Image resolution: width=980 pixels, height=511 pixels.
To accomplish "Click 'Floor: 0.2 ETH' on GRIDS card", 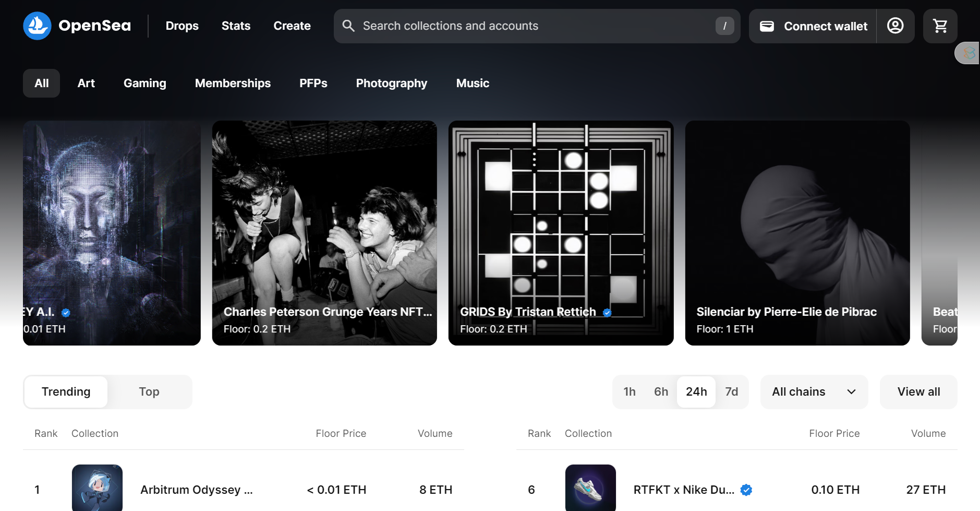I will pos(493,329).
